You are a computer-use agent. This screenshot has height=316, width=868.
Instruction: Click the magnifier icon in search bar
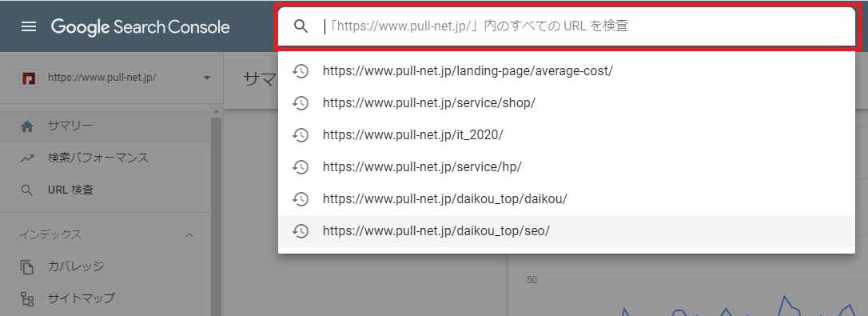301,26
